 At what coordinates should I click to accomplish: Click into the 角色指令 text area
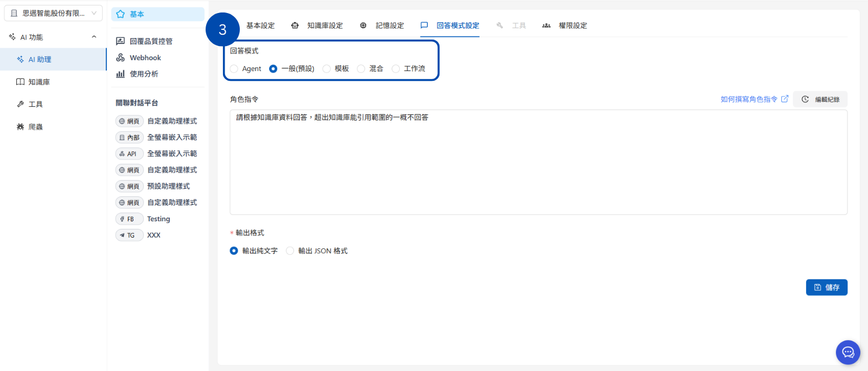pos(538,163)
